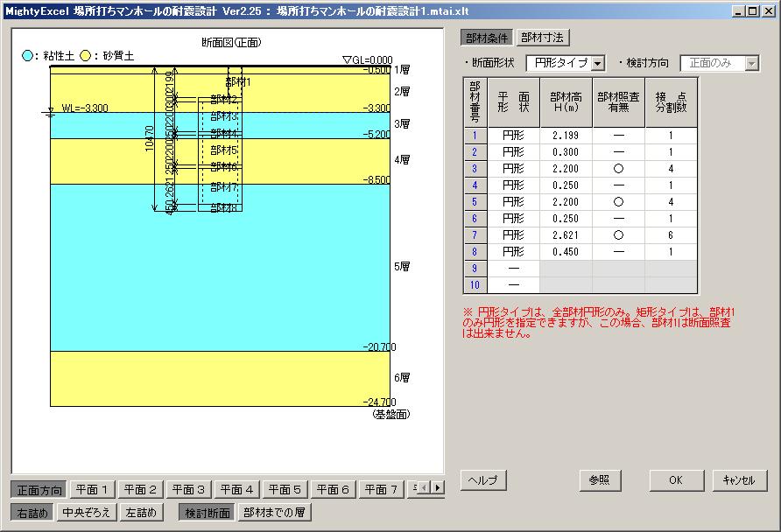The image size is (781, 532).
Task: Click member 8 height cell 0.450
Action: 566,252
